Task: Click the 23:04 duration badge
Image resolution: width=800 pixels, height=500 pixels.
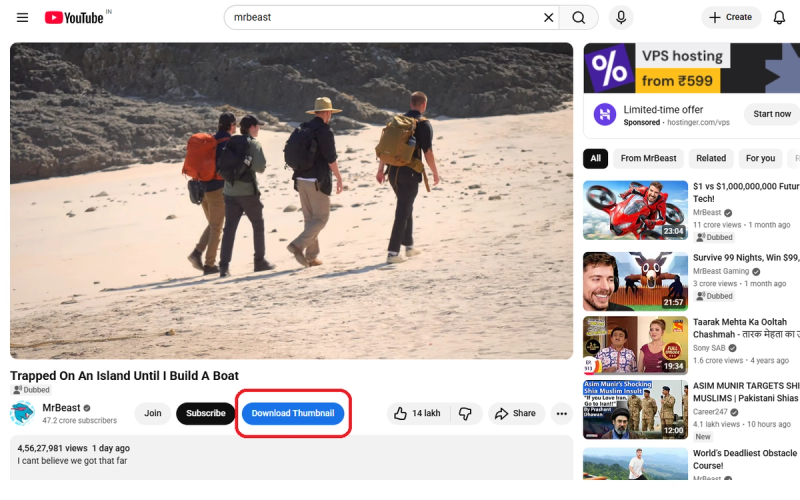Action: point(673,231)
